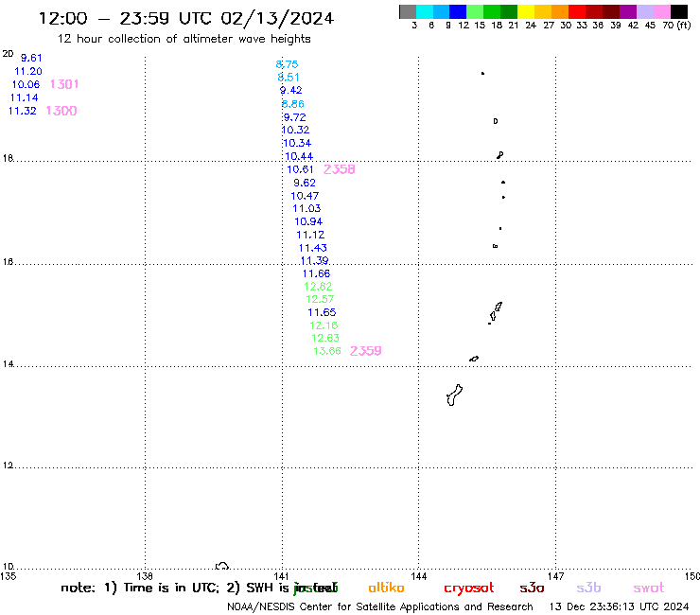Click the longitude axis label 138
The height and width of the screenshot is (615, 700).
pyautogui.click(x=145, y=576)
